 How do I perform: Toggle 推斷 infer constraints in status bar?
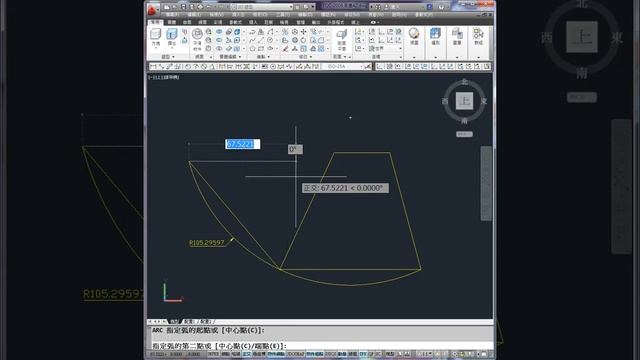point(213,354)
